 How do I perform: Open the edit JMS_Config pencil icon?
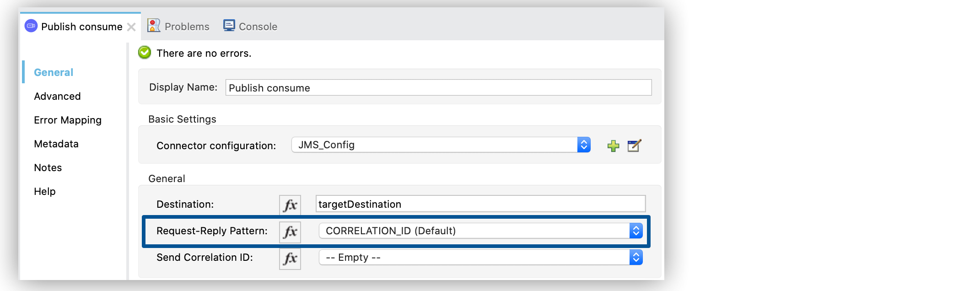click(634, 145)
